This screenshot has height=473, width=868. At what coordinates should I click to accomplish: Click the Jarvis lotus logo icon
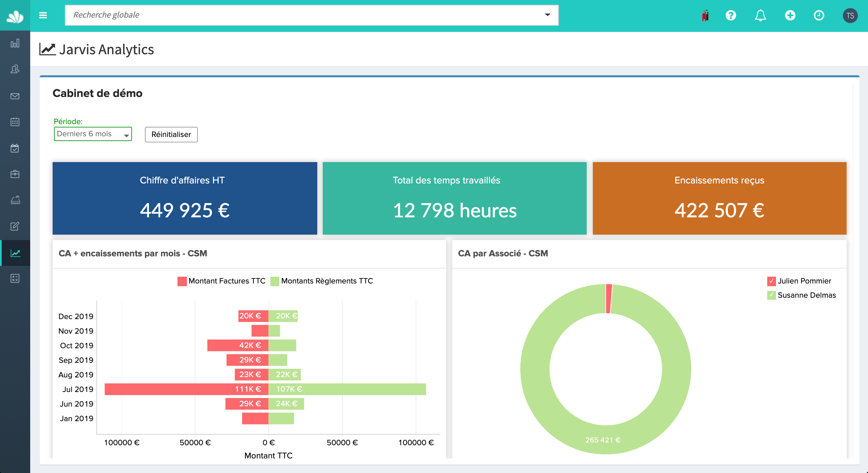click(15, 17)
